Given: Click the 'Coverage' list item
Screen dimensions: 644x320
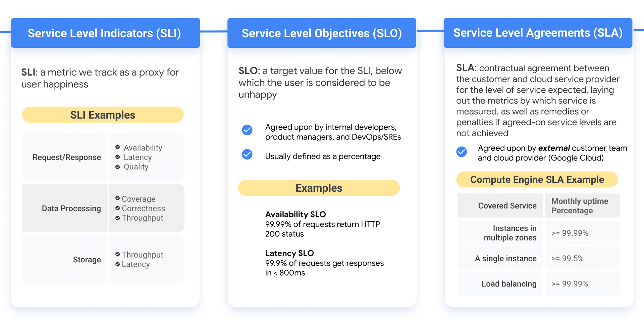Looking at the screenshot, I should pyautogui.click(x=139, y=199).
